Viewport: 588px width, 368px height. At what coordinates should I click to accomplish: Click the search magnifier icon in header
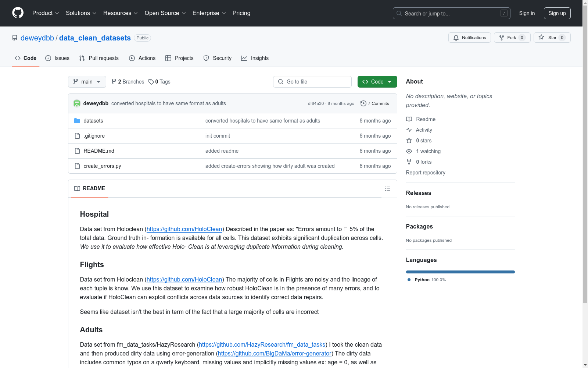(399, 13)
